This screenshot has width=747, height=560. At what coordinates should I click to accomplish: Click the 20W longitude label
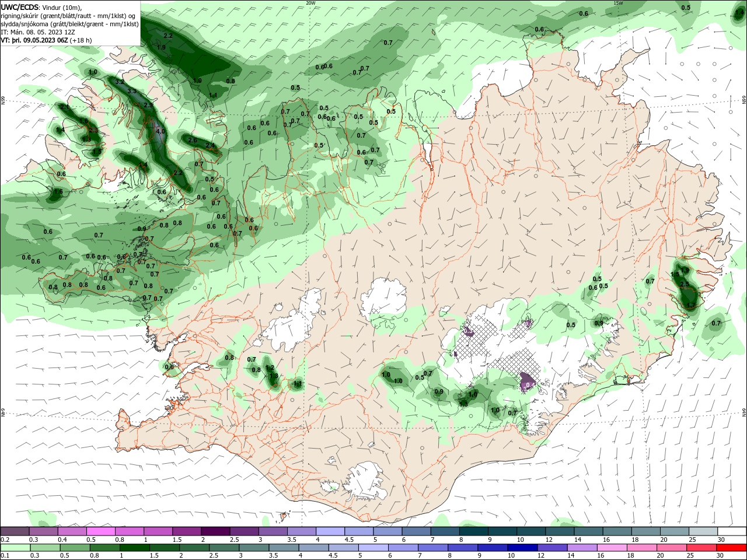click(310, 3)
